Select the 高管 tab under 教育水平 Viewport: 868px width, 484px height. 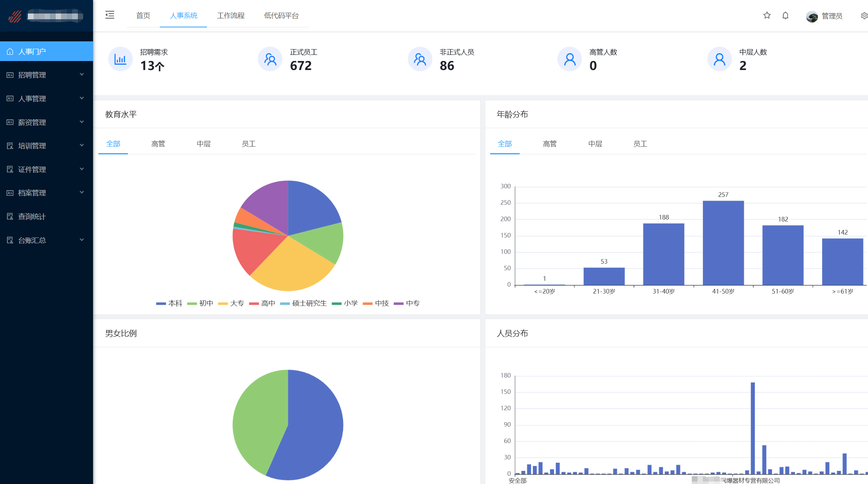click(x=158, y=144)
